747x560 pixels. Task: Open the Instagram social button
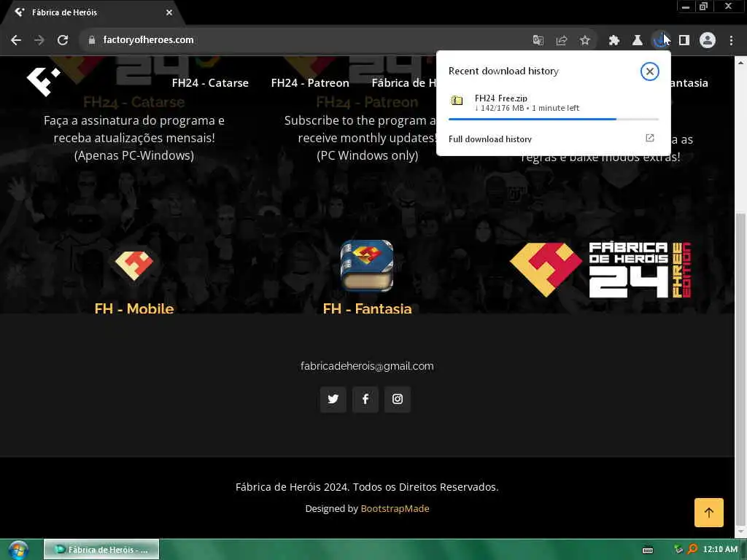pos(398,399)
